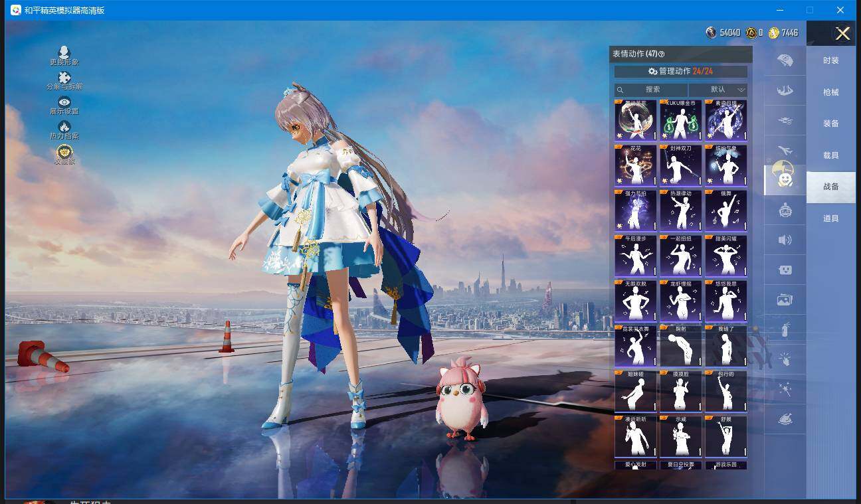The height and width of the screenshot is (504, 861).
Task: Open the robot companion category icon
Action: tap(785, 210)
